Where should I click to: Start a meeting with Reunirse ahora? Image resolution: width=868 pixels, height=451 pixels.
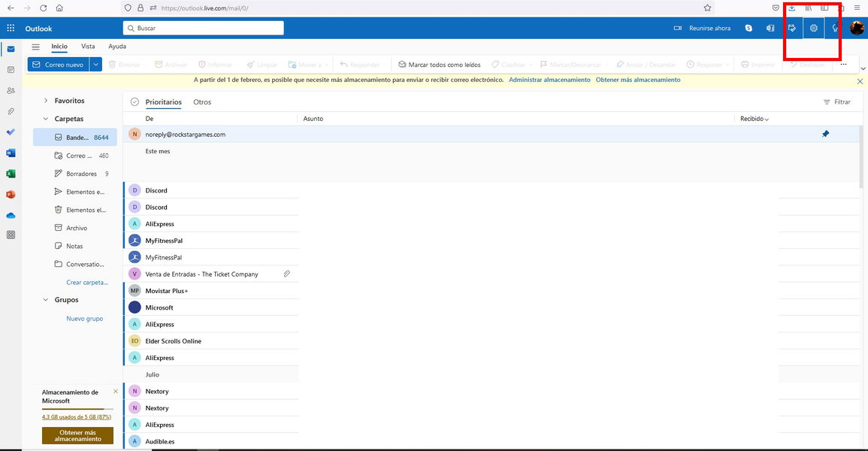(x=702, y=29)
